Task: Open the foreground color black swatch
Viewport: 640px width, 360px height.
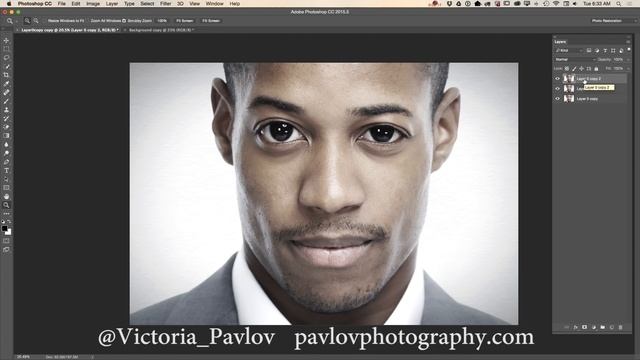Action: tap(4, 228)
